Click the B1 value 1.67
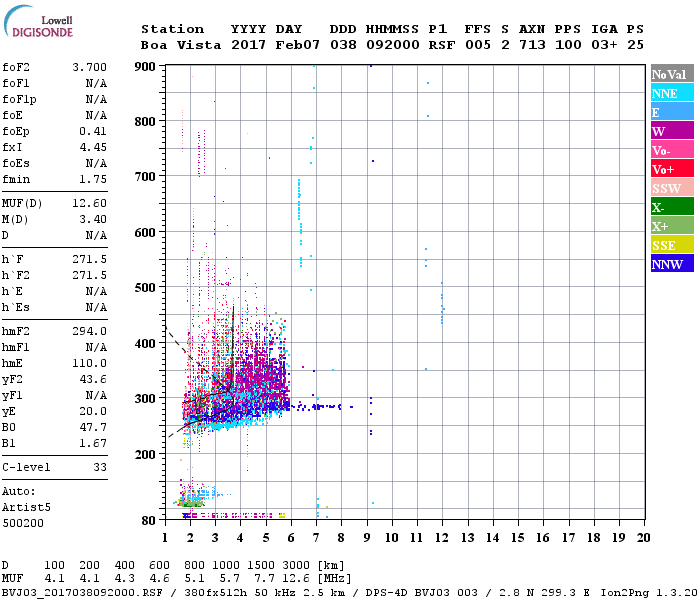Image resolution: width=700 pixels, height=600 pixels. 93,443
